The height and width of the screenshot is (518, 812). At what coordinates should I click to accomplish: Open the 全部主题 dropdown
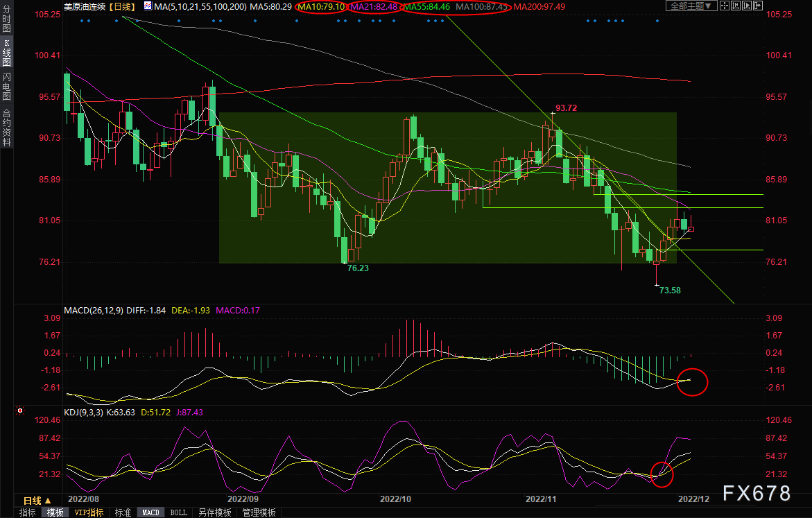coord(691,6)
